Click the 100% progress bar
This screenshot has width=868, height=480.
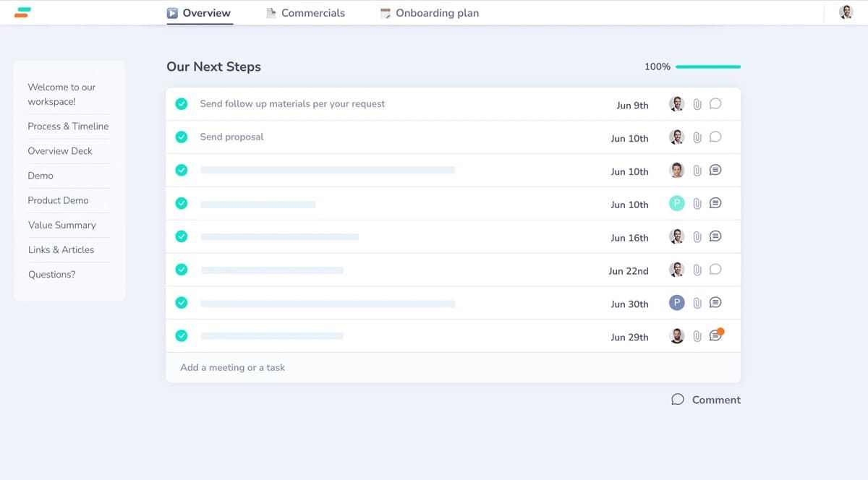(707, 67)
